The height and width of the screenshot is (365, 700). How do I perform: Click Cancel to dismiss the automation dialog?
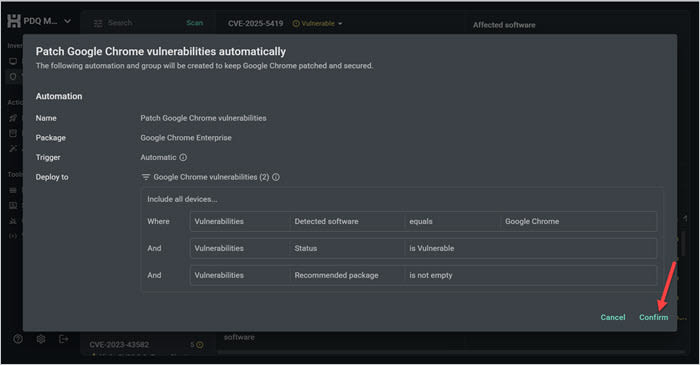pos(612,317)
